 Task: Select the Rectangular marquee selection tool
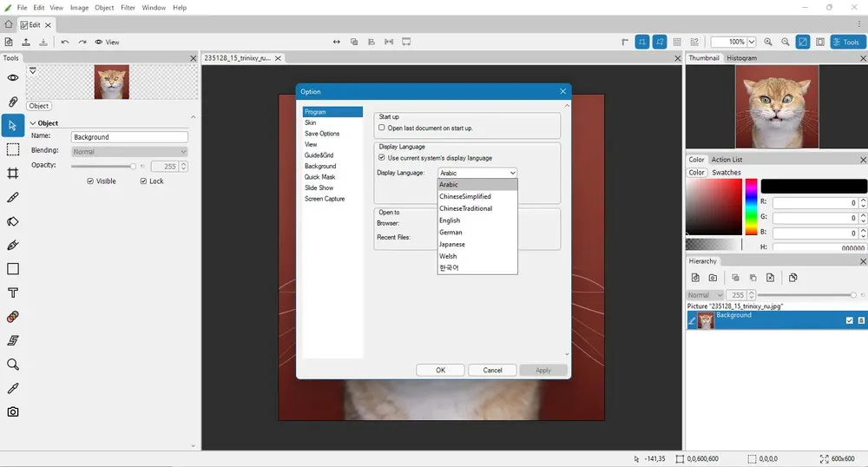tap(13, 149)
